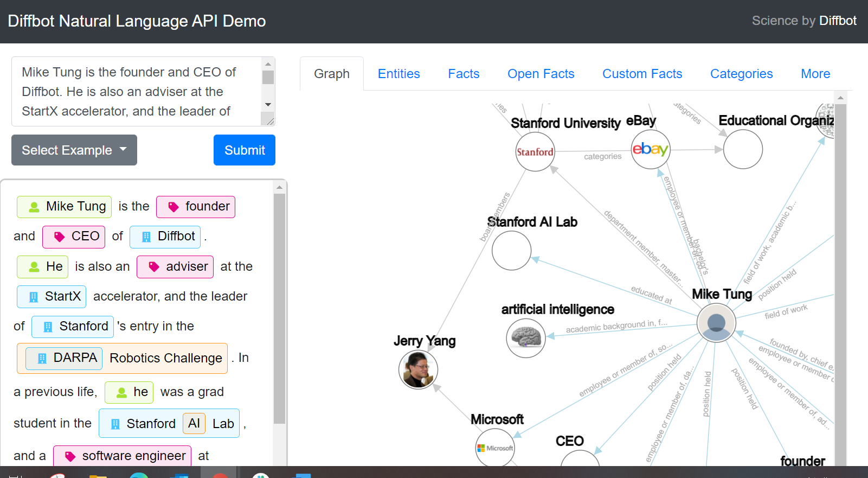This screenshot has width=868, height=478.
Task: Click inside the Mike Tung text input
Action: 136,91
